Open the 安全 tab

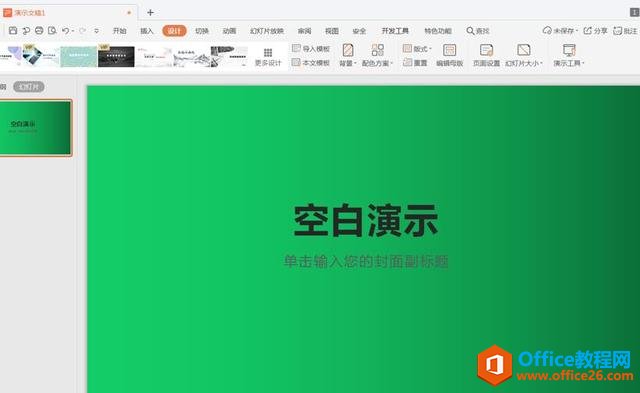[359, 31]
